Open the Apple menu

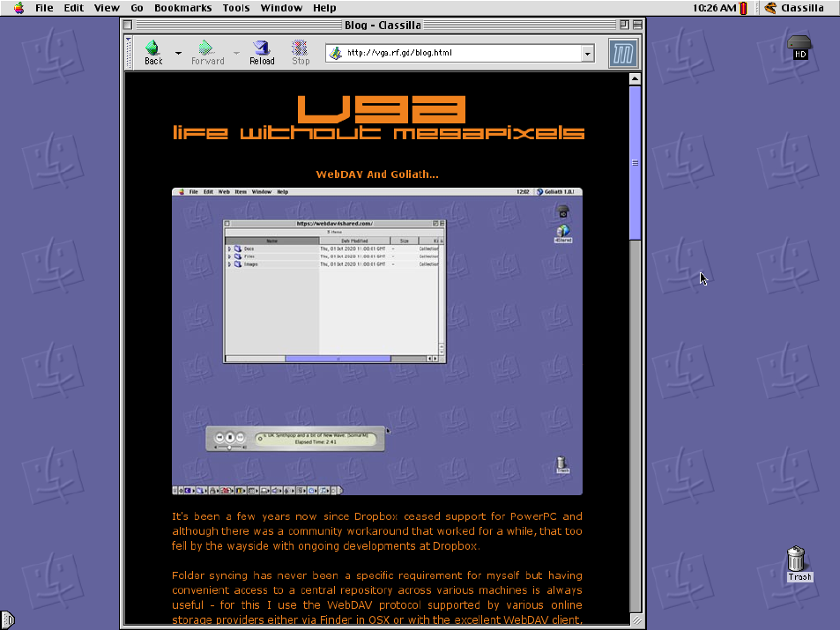tap(19, 8)
